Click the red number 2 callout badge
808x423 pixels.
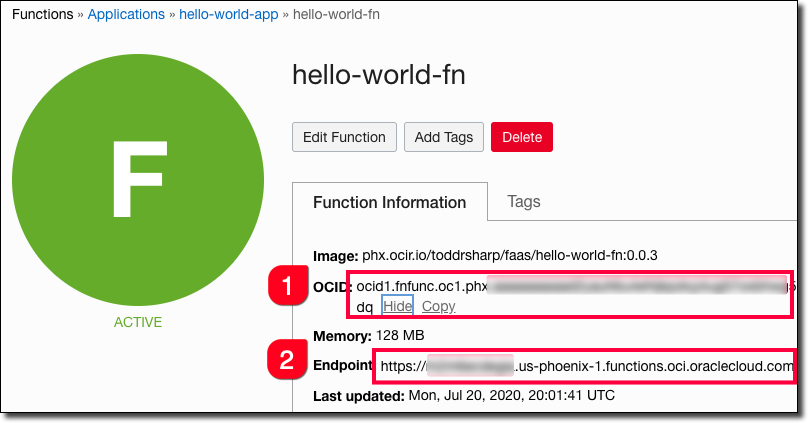(289, 360)
